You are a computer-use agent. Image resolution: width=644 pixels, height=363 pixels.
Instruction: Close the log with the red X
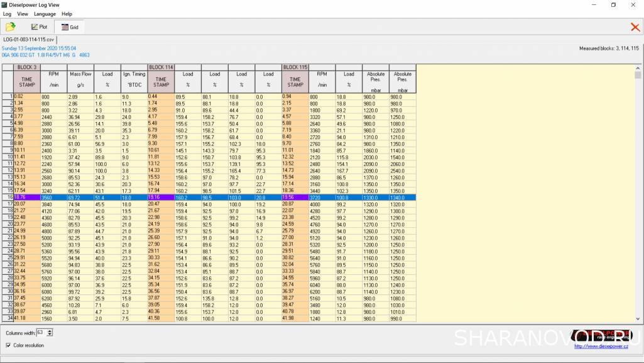point(635,27)
